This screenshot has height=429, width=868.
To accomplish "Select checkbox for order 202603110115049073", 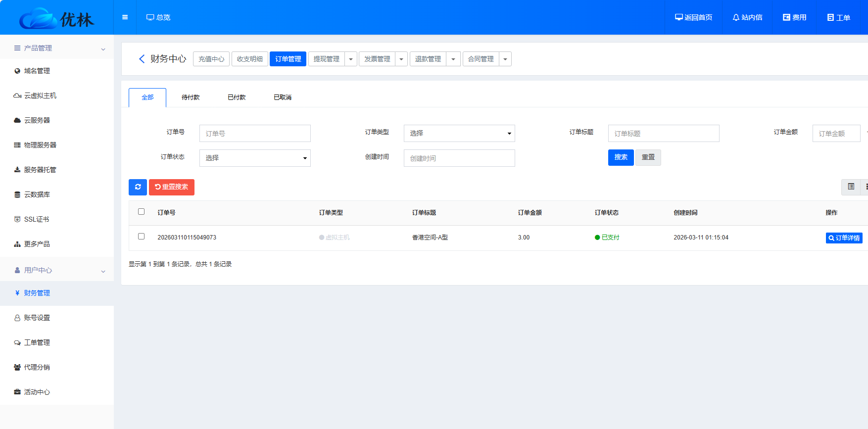I will coord(141,237).
